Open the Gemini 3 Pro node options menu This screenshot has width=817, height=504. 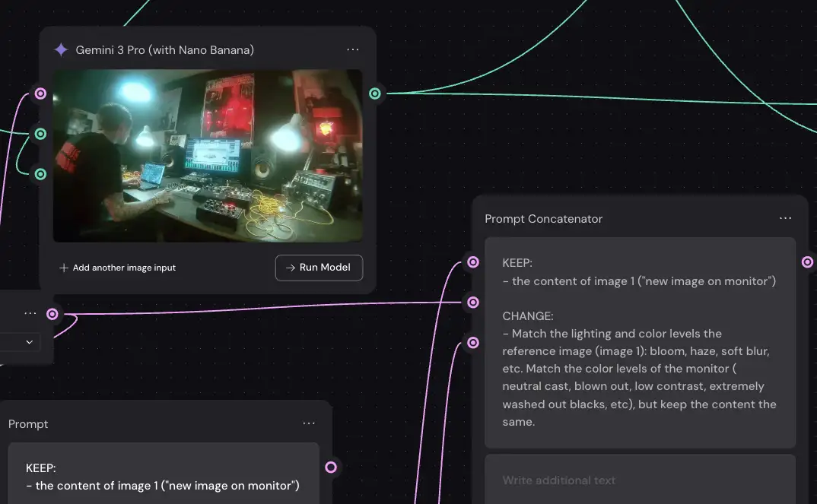(x=353, y=50)
